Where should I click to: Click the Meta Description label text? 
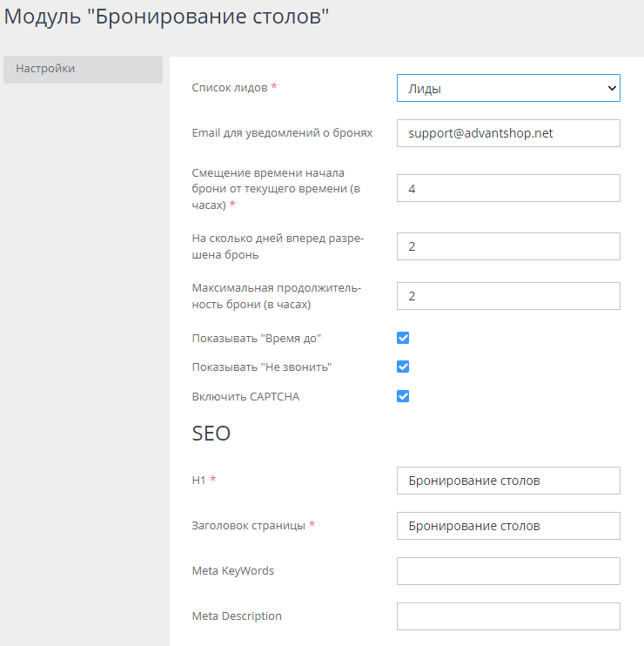pyautogui.click(x=237, y=616)
